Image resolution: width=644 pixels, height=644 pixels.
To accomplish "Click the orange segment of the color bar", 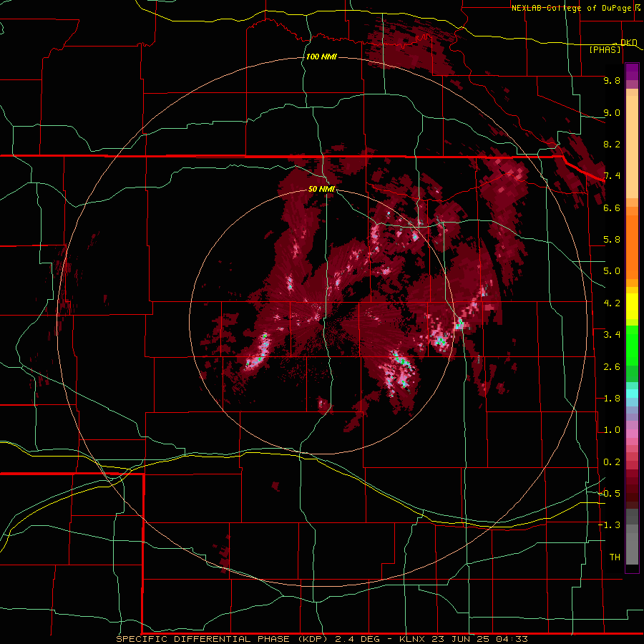I will pyautogui.click(x=632, y=247).
